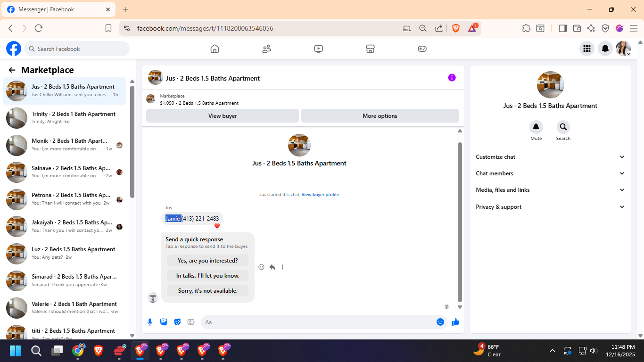Open the Valerie 2 Beds 1 Bath conversation
This screenshot has height=362, width=644.
(x=65, y=308)
